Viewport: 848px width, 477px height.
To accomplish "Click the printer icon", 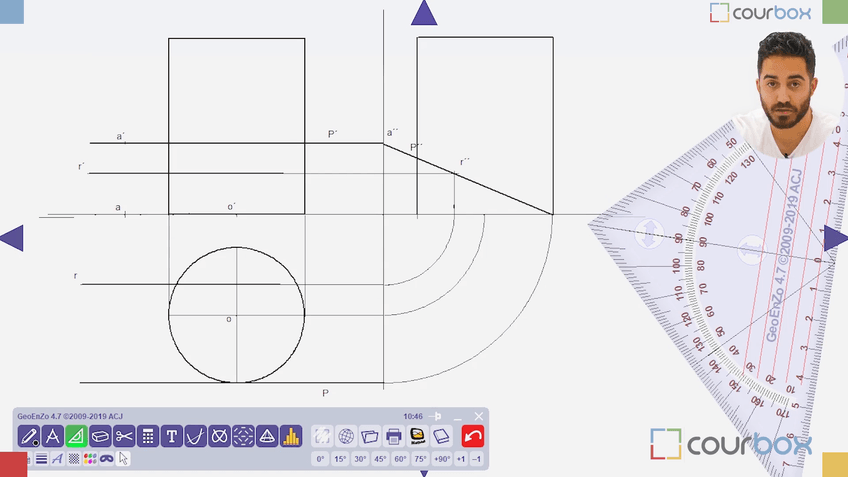I will click(394, 436).
